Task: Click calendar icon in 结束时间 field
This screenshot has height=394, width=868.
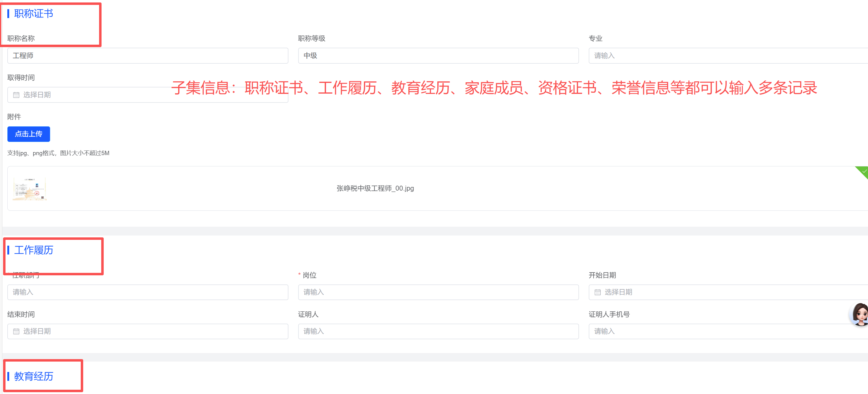Action: coord(16,331)
